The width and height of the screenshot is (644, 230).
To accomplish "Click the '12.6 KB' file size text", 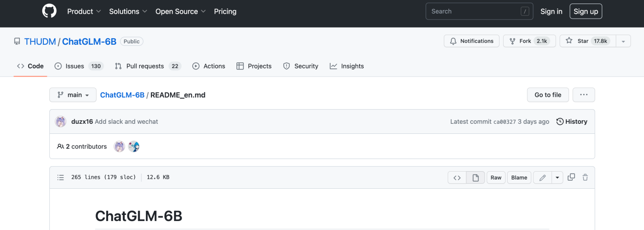I will coord(158,178).
